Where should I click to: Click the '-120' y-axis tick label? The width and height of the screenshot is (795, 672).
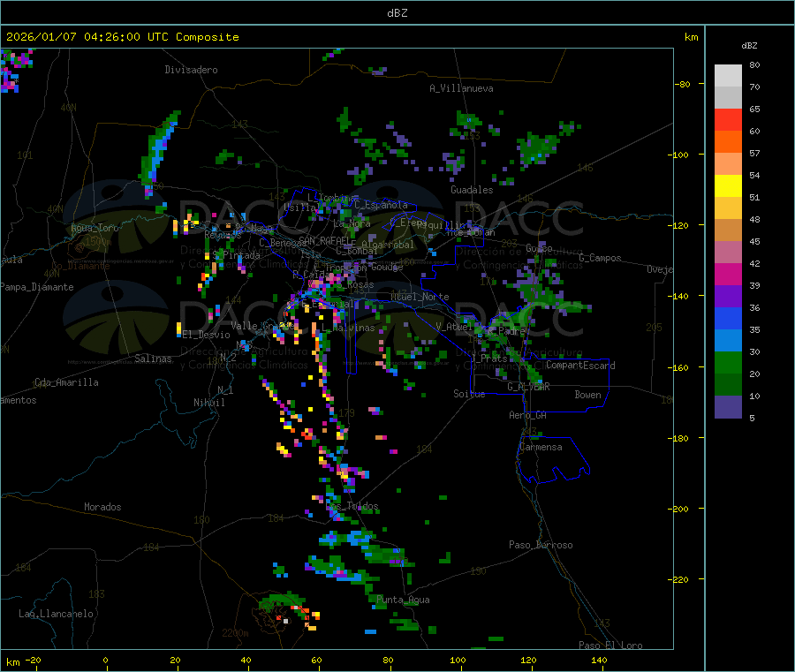(x=681, y=225)
